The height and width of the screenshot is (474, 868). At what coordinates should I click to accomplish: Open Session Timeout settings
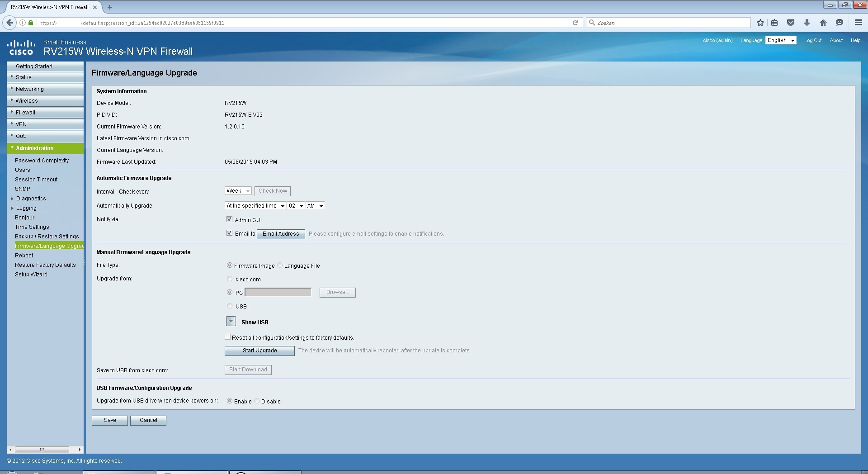click(x=36, y=180)
